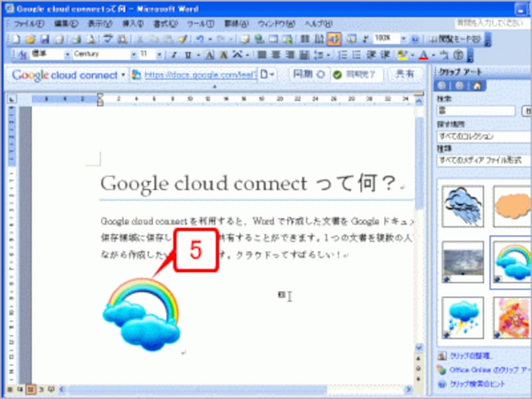Viewport: 532px width, 399px height.
Task: Go back in the Clip Art task pane
Action: coord(442,86)
